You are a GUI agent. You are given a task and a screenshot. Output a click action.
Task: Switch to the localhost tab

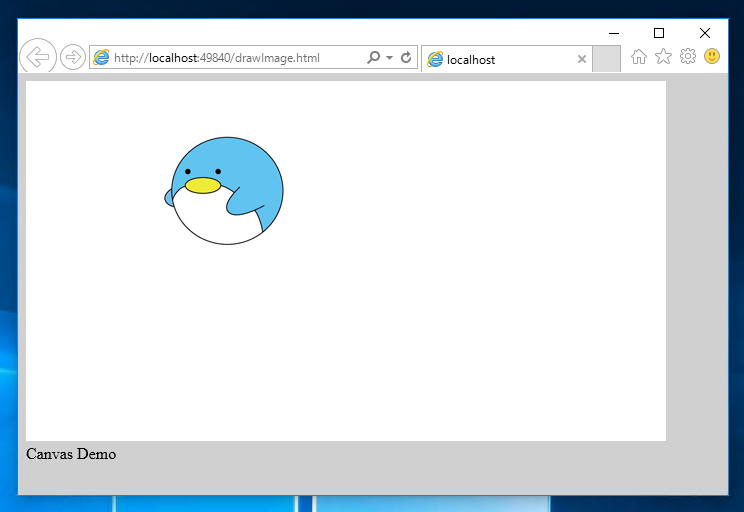pos(506,59)
